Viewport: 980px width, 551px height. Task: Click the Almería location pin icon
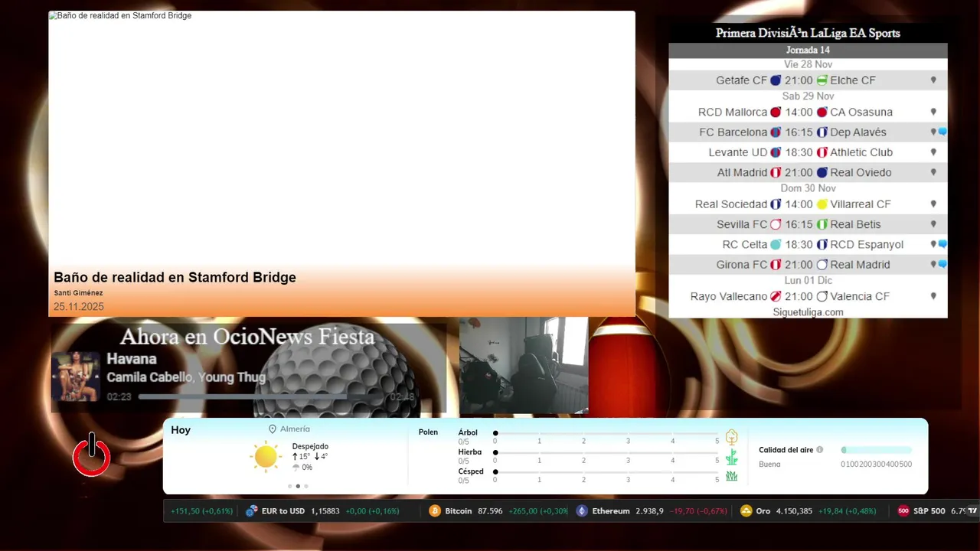[x=273, y=429]
